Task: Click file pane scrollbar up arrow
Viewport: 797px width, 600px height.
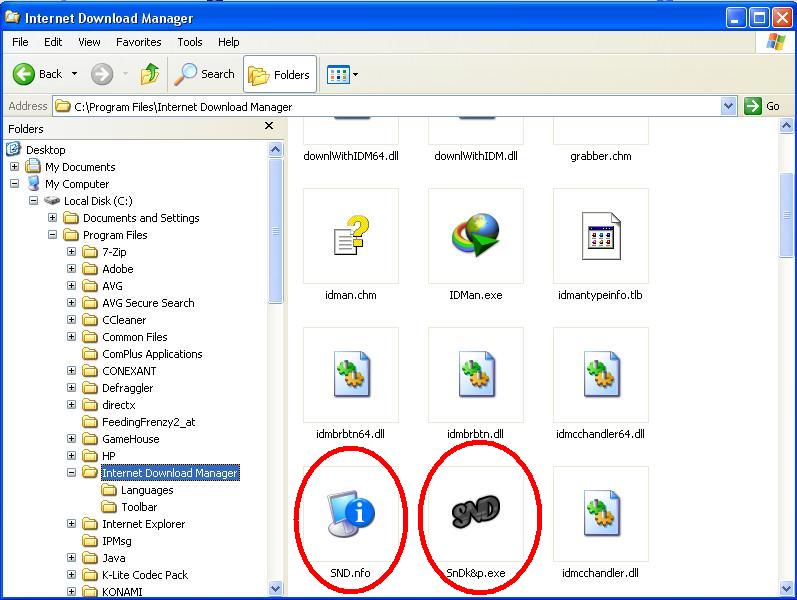Action: (786, 126)
